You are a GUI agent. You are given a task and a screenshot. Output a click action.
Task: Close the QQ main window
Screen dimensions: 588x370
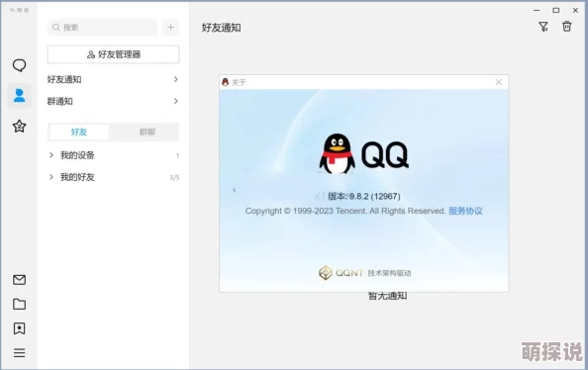(575, 11)
